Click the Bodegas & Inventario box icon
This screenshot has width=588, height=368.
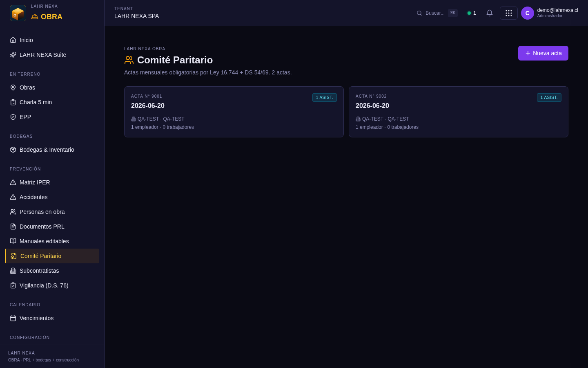click(13, 150)
